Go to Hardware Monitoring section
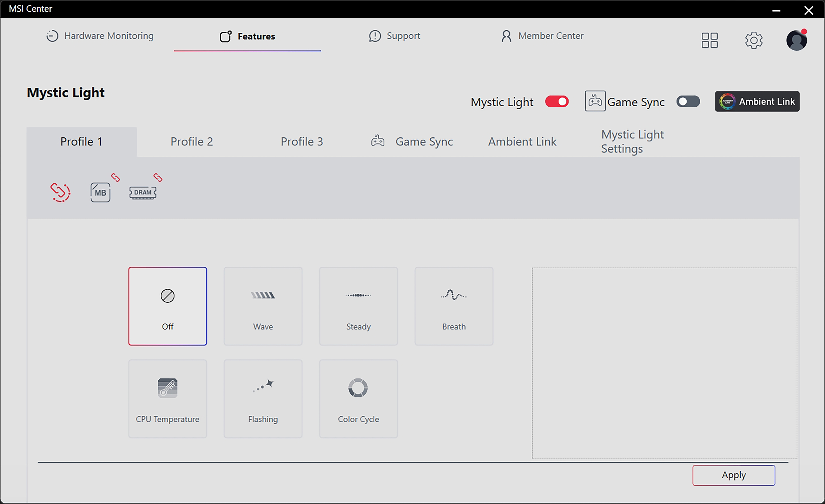Viewport: 825px width, 504px height. coord(100,36)
